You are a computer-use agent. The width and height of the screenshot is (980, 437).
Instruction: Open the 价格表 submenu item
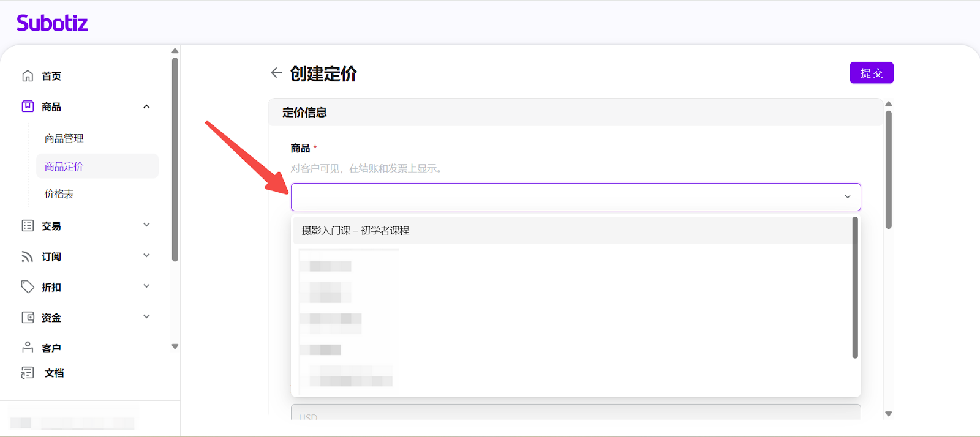(x=59, y=194)
